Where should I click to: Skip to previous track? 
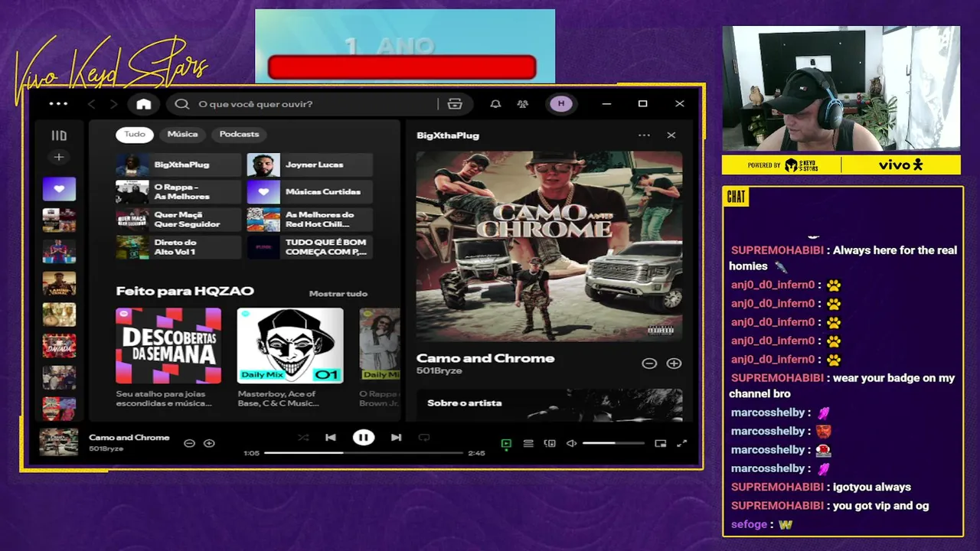coord(331,438)
